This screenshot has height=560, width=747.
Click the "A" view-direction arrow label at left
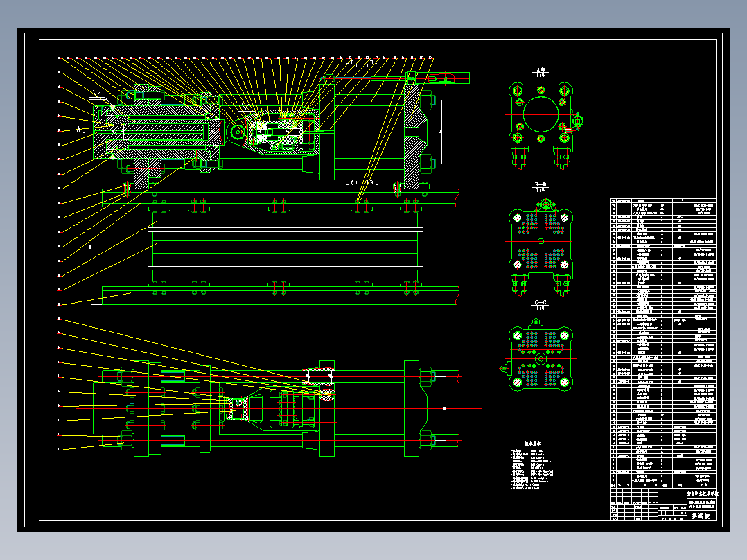[79, 129]
